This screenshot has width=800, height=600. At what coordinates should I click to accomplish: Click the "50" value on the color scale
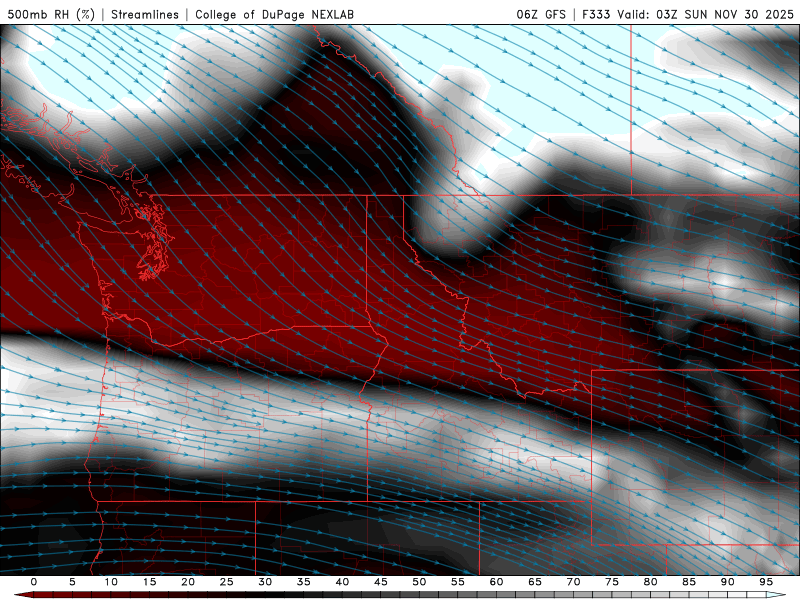tap(419, 582)
